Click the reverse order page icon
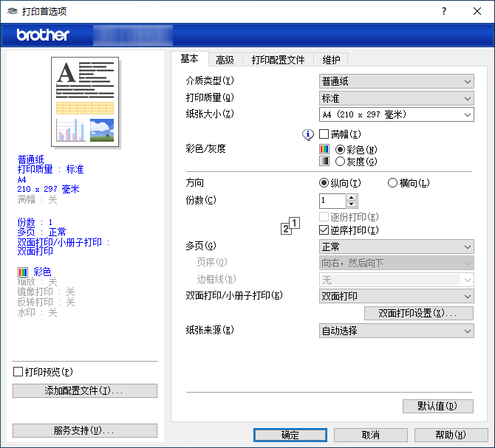Image resolution: width=495 pixels, height=448 pixels. pyautogui.click(x=290, y=226)
